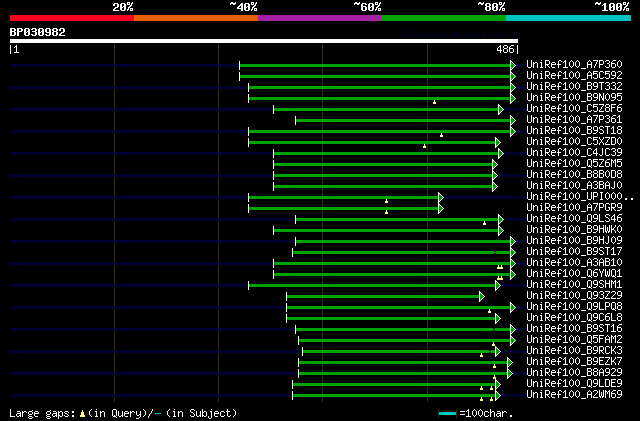Click the arrowhead ending UniRef100_B9EZK7 alignment

point(510,363)
